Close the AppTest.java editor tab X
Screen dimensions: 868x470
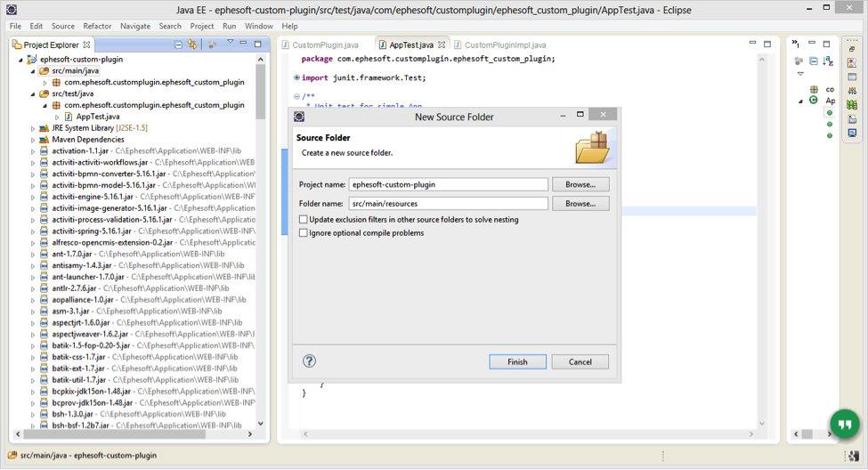click(442, 45)
